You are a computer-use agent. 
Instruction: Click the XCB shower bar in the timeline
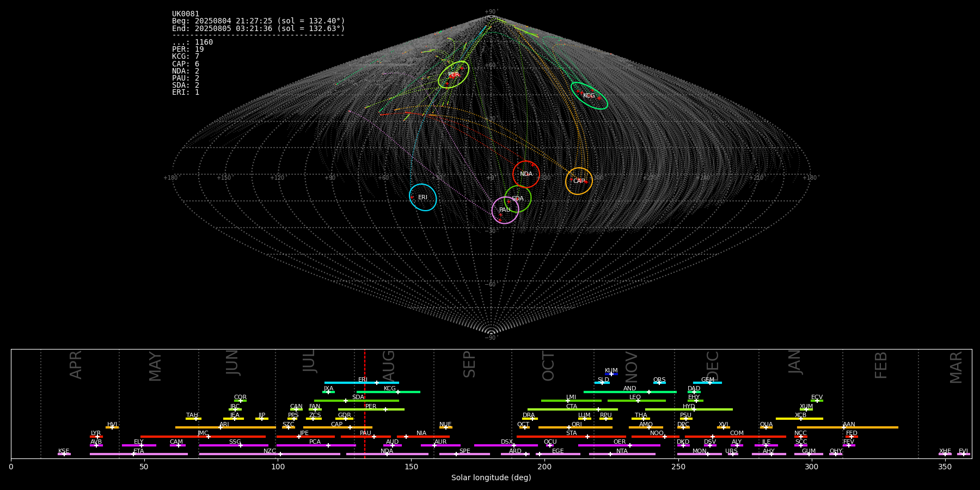tap(799, 419)
